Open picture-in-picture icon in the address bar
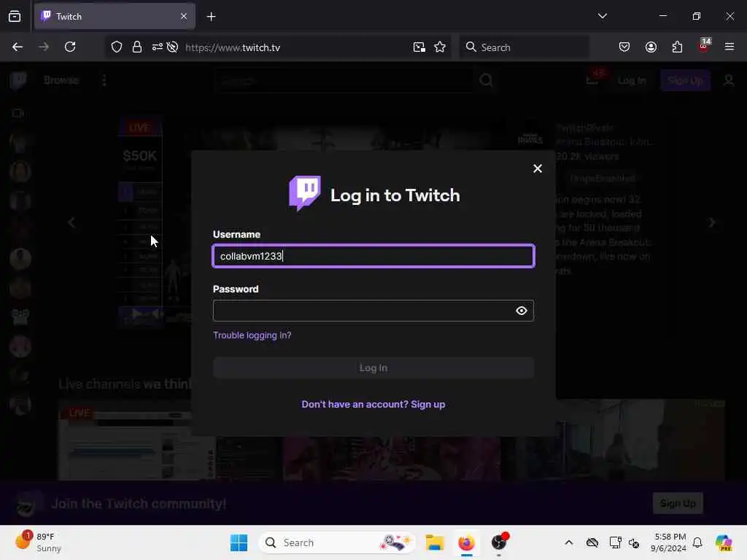747x560 pixels. (x=419, y=47)
